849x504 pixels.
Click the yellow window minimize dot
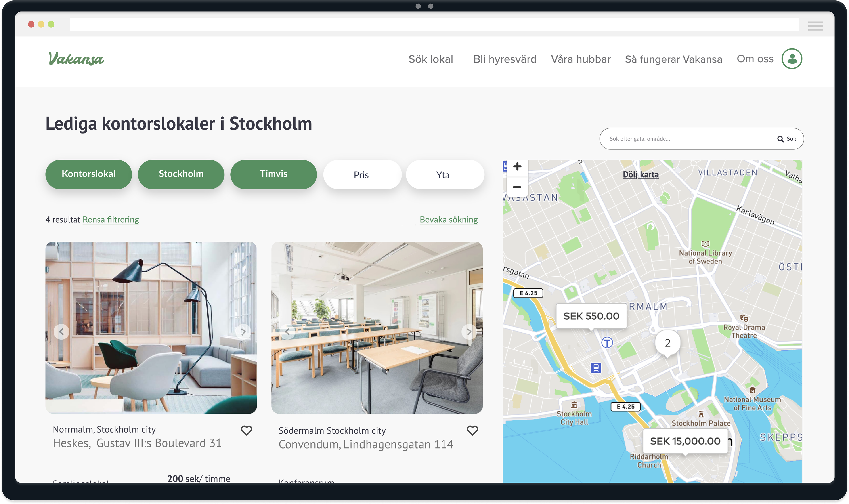click(41, 25)
